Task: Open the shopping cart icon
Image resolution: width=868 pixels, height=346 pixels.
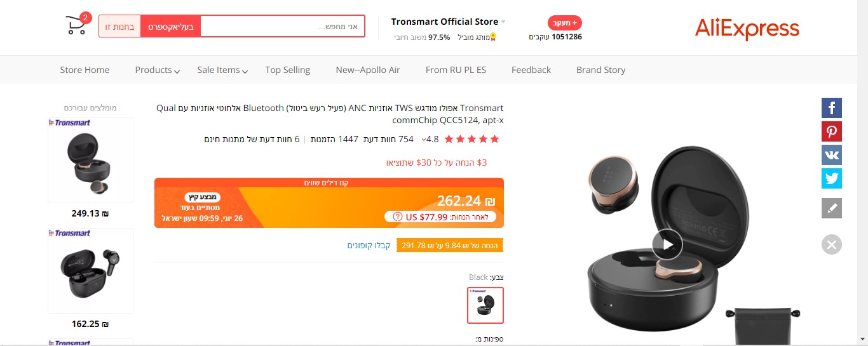Action: click(x=76, y=25)
